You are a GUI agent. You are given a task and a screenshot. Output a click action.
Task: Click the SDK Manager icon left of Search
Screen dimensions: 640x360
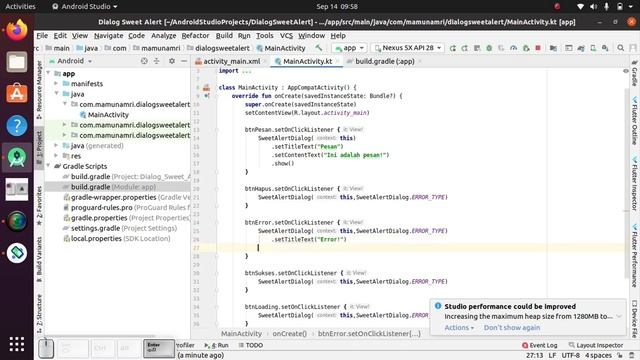click(605, 48)
